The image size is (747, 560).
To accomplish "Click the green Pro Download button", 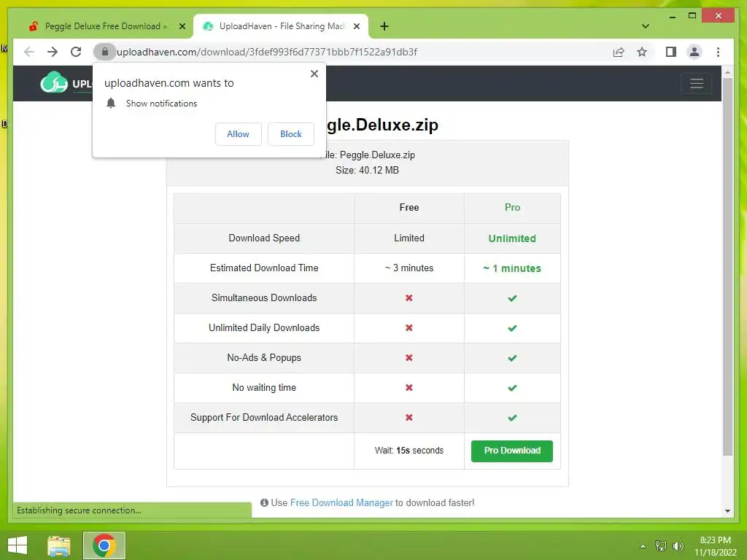I will click(x=511, y=451).
